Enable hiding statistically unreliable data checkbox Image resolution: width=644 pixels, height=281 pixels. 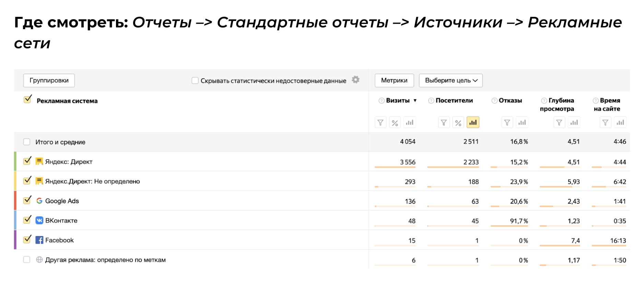(195, 81)
